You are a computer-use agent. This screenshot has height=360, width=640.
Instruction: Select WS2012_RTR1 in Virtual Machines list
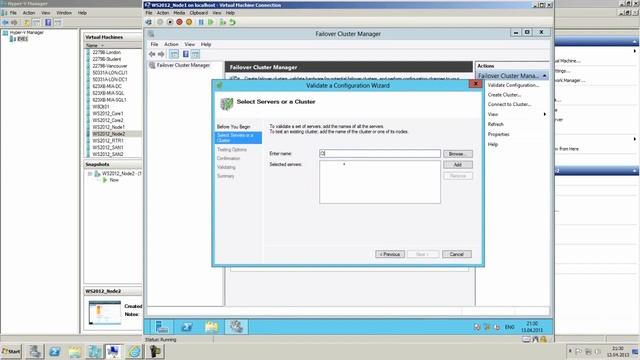(108, 140)
